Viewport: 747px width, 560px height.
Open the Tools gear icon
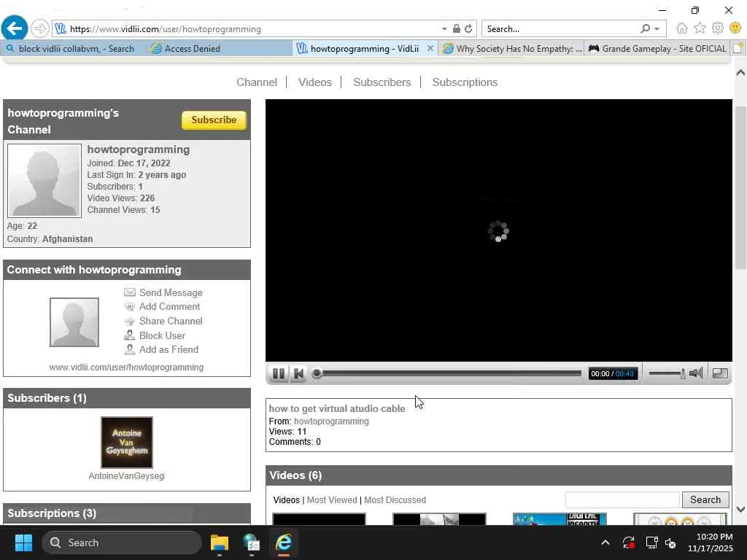(718, 28)
